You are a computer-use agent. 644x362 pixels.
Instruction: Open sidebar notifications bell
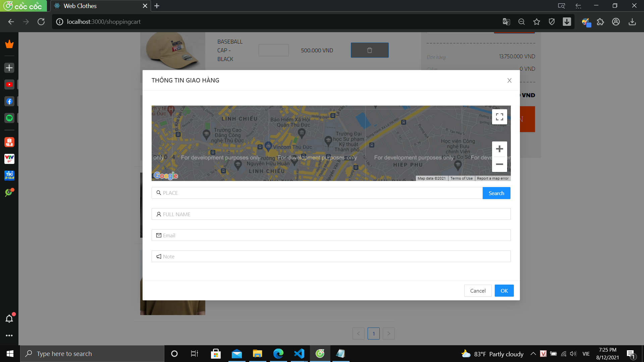[9, 318]
